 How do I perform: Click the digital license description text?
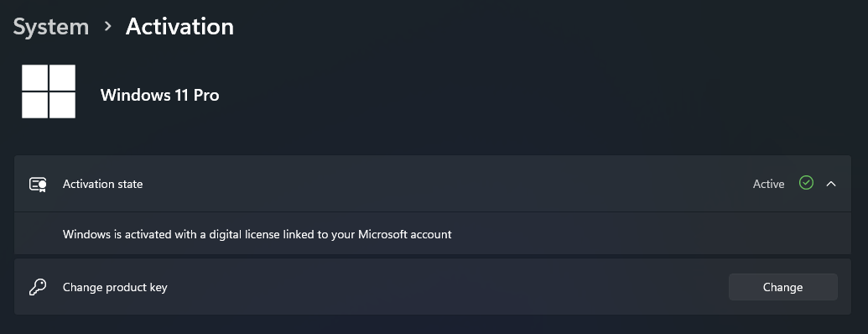(257, 234)
